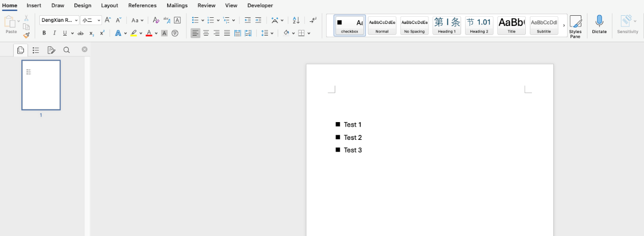Switch to the Review tab
644x236 pixels.
coord(206,6)
